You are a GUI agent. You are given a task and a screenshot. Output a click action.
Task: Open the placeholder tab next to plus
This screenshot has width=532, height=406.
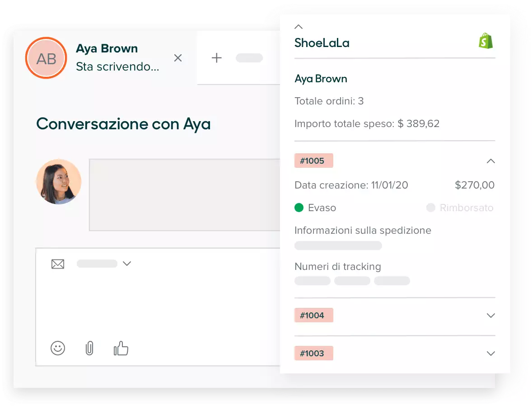click(x=249, y=58)
